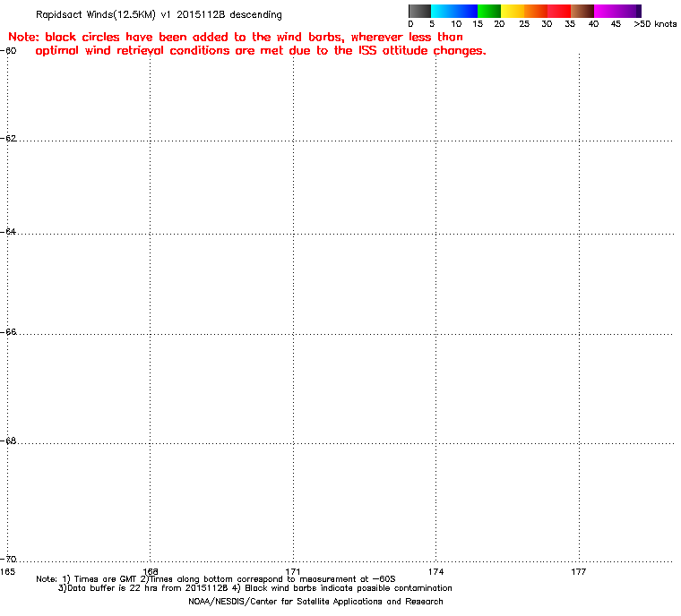Click the green 15-20 knots color segment
The height and width of the screenshot is (616, 681).
click(x=489, y=11)
